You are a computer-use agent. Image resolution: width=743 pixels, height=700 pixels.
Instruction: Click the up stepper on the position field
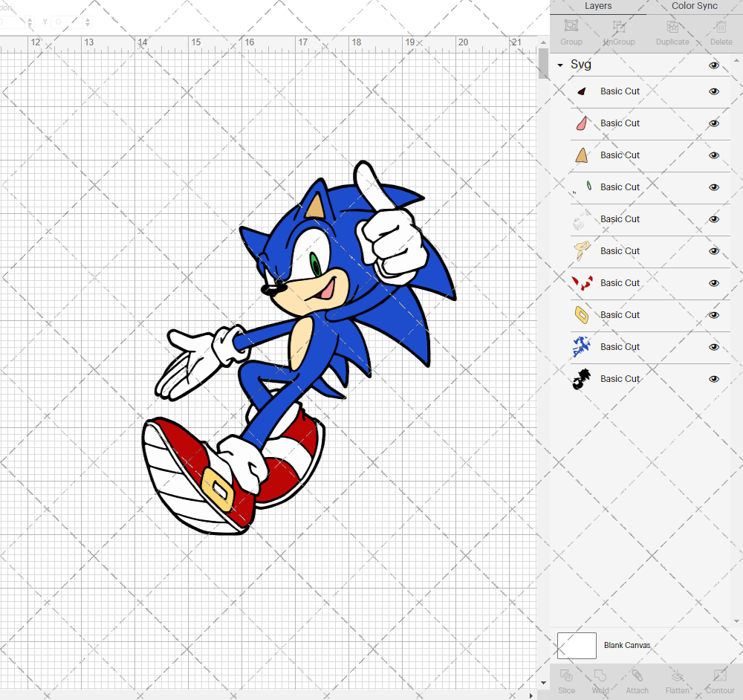click(x=30, y=19)
